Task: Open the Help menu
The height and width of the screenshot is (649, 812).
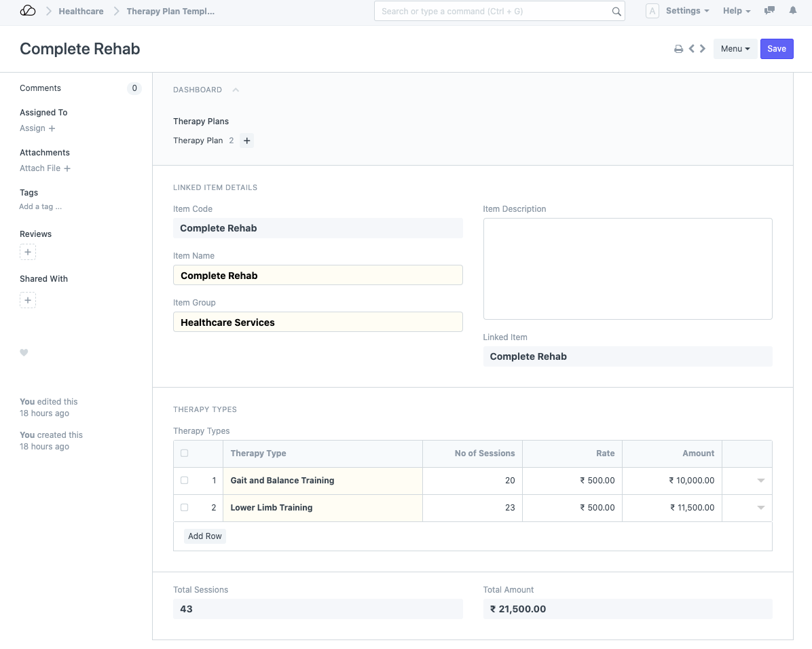Action: pyautogui.click(x=736, y=11)
